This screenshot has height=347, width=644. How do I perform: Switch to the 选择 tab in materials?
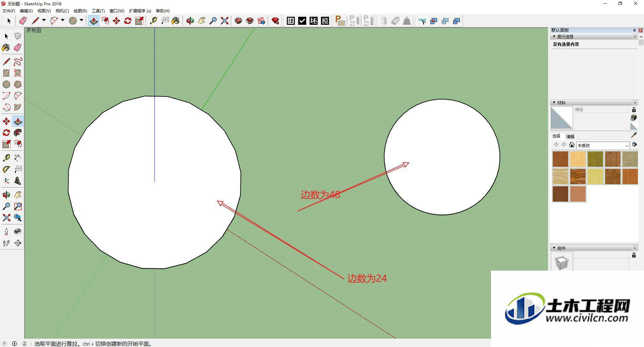pos(556,136)
